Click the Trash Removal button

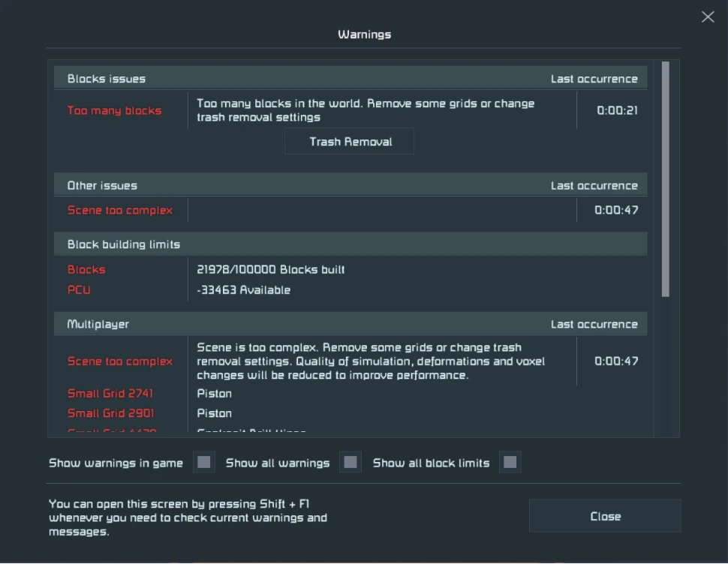click(350, 142)
